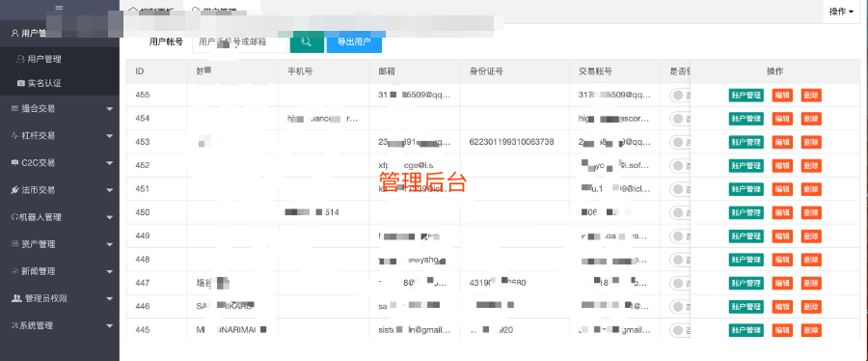Click the 邮箱 column header
The width and height of the screenshot is (868, 361).
415,71
